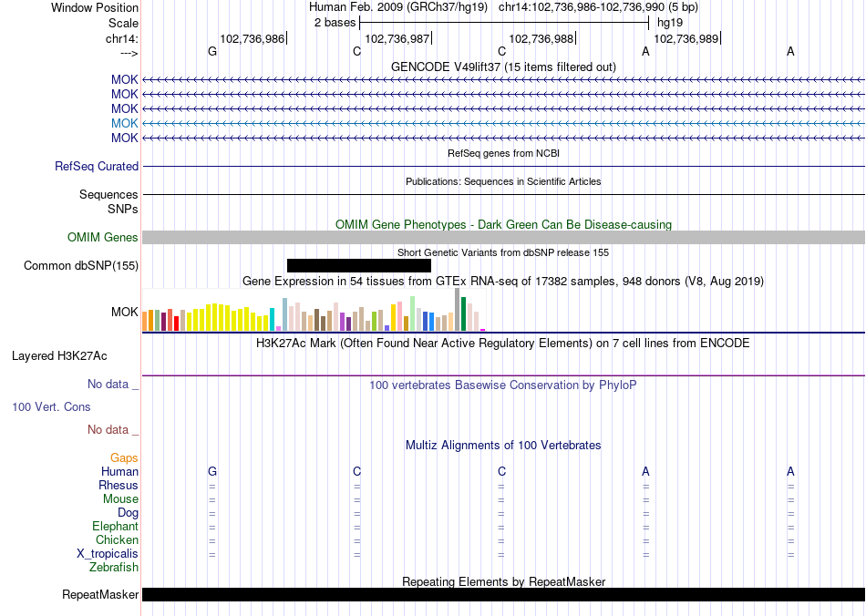Click the light blue MOK transcript arrow line

click(x=504, y=123)
